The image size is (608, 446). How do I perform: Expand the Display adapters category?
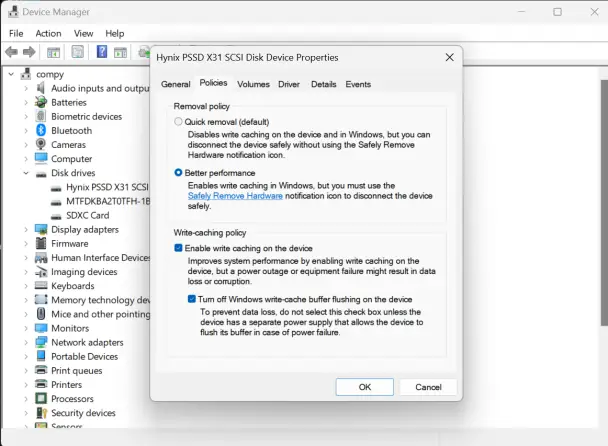[x=26, y=230]
